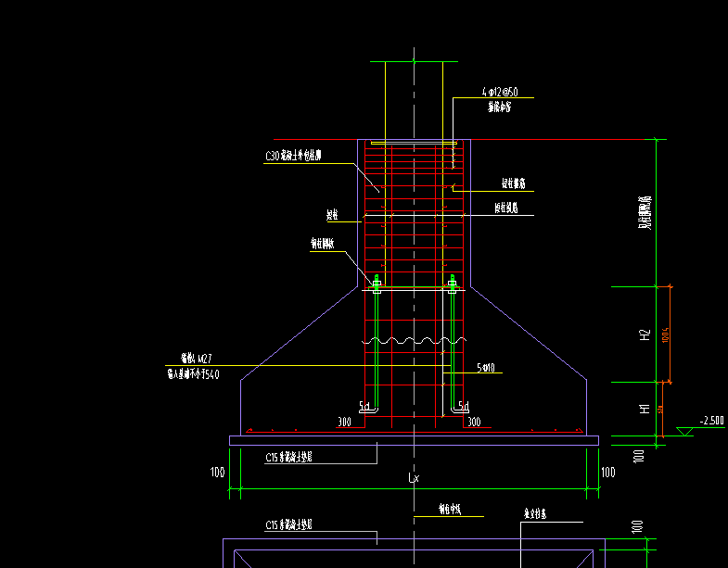Select the orange 1004 vertical dimension
Viewport: 728px width, 568px height.
(x=665, y=334)
